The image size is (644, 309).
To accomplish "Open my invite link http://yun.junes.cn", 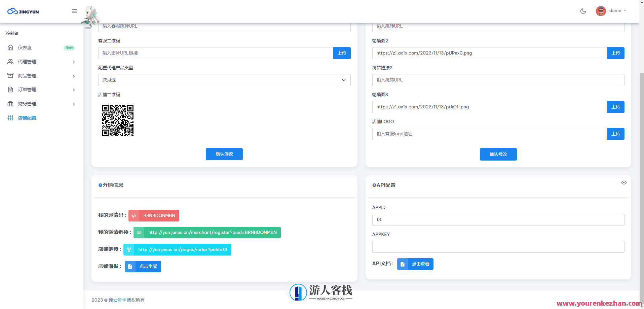I will pyautogui.click(x=212, y=232).
